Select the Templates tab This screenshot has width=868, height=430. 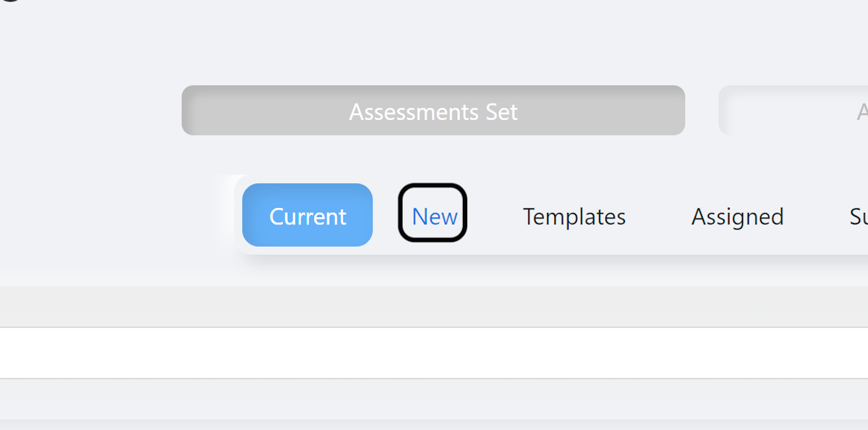pyautogui.click(x=574, y=216)
